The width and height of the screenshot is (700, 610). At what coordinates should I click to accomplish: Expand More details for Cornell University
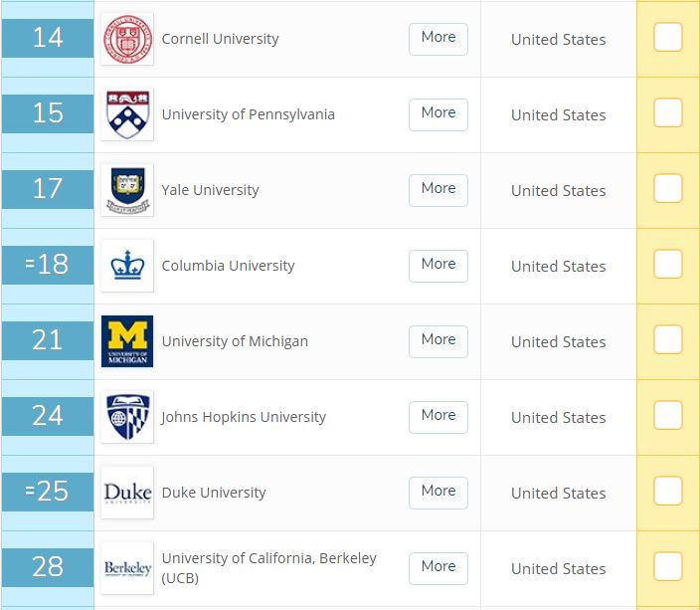tap(437, 38)
